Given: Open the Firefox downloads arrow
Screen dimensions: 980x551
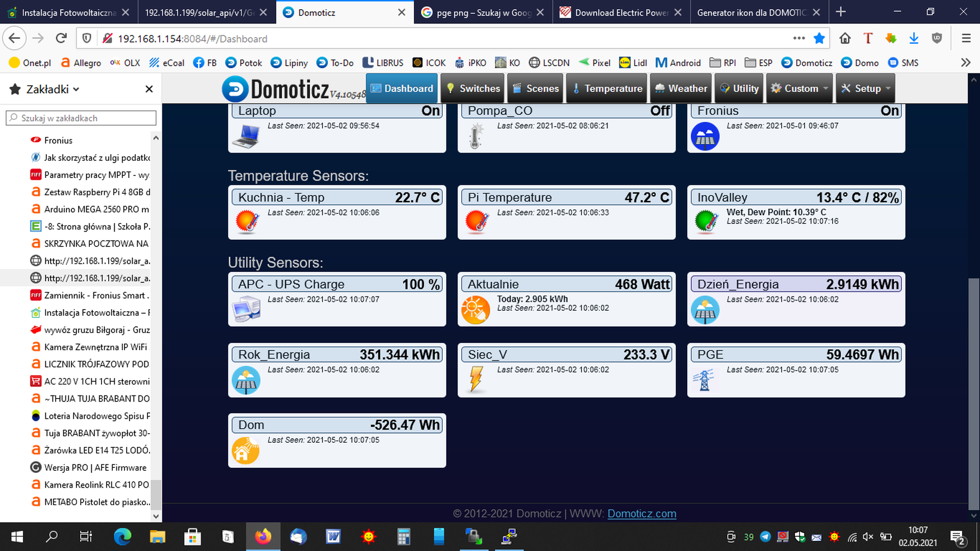Looking at the screenshot, I should coord(914,38).
